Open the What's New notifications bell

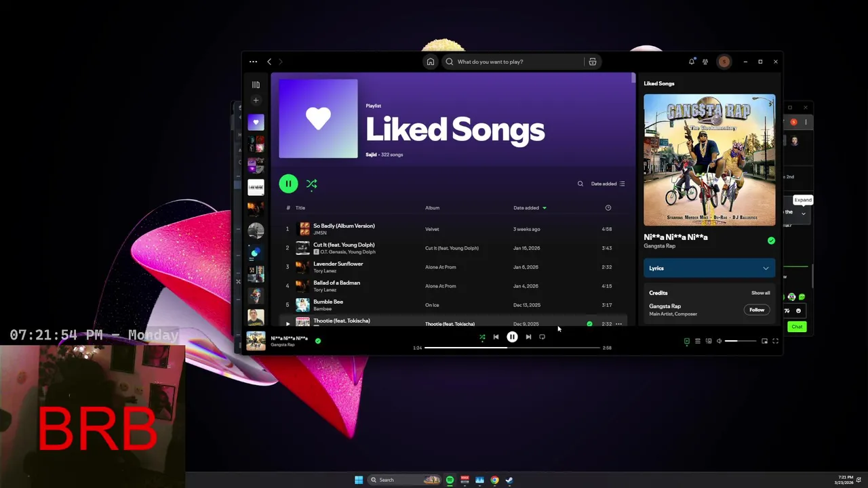[x=692, y=62]
